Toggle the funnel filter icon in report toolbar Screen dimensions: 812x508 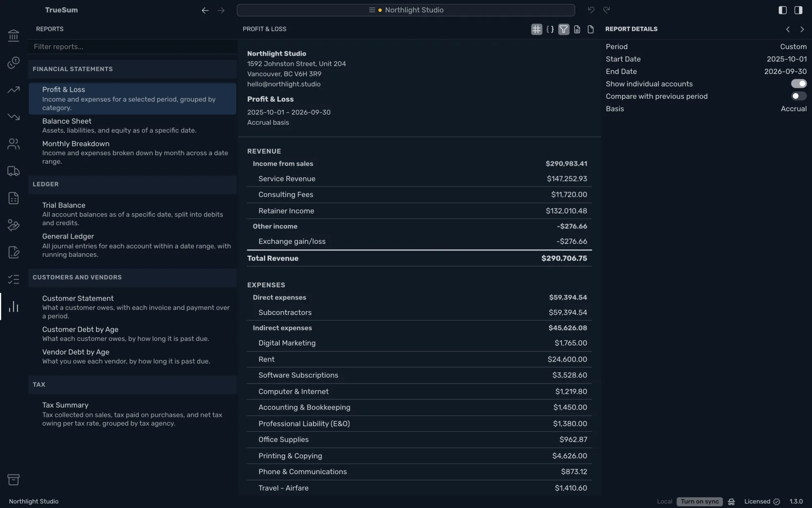click(564, 29)
